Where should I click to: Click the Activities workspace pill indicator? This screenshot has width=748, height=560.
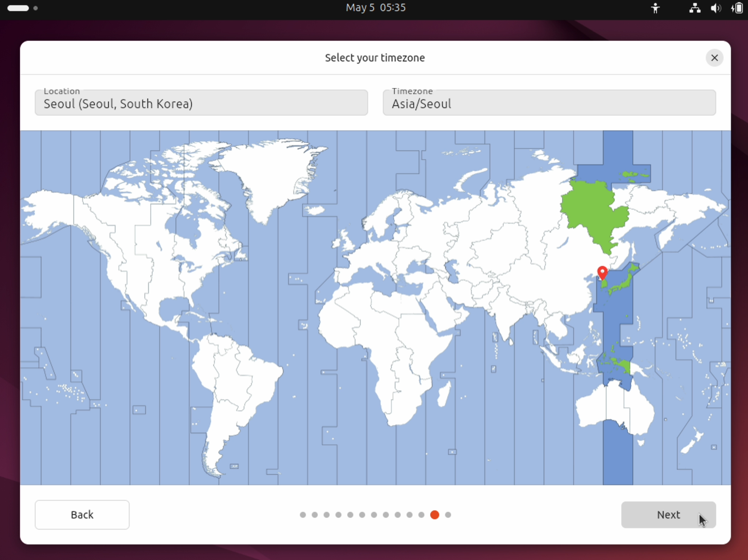point(18,8)
